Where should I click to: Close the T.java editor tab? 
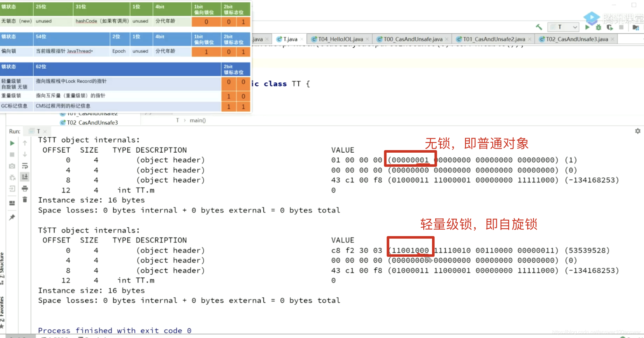click(302, 39)
